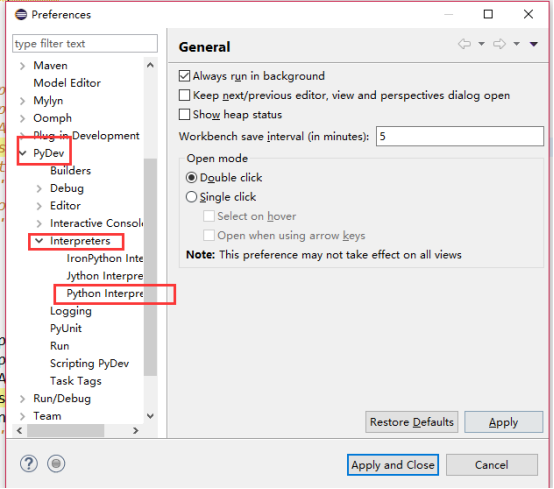Toggle Always run in background checkbox
The width and height of the screenshot is (554, 489).
tap(184, 76)
